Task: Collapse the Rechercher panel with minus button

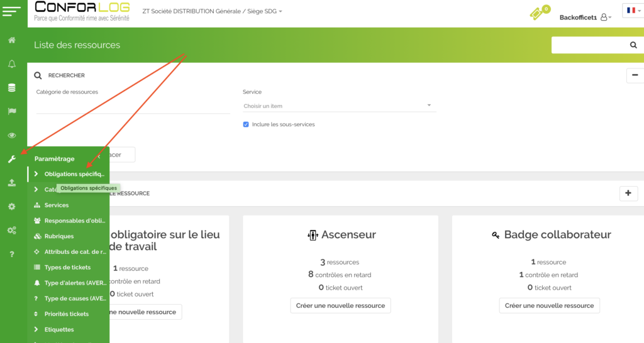Action: [633, 75]
